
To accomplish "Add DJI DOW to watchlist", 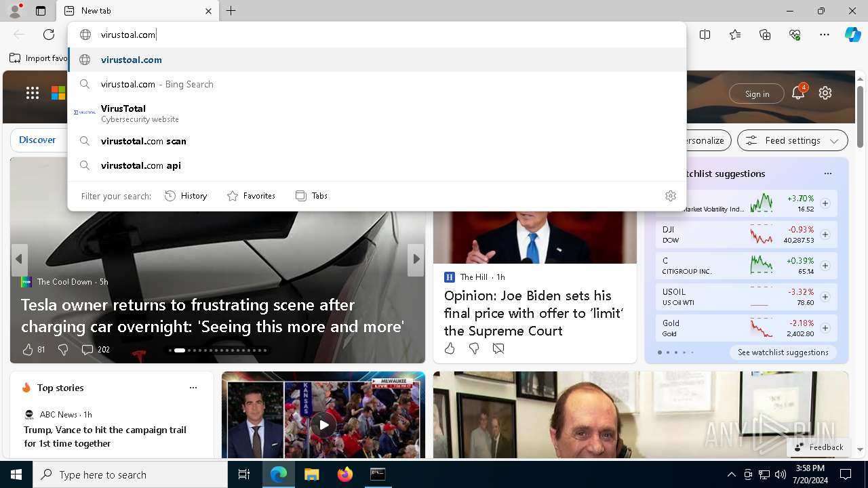I will [x=825, y=235].
